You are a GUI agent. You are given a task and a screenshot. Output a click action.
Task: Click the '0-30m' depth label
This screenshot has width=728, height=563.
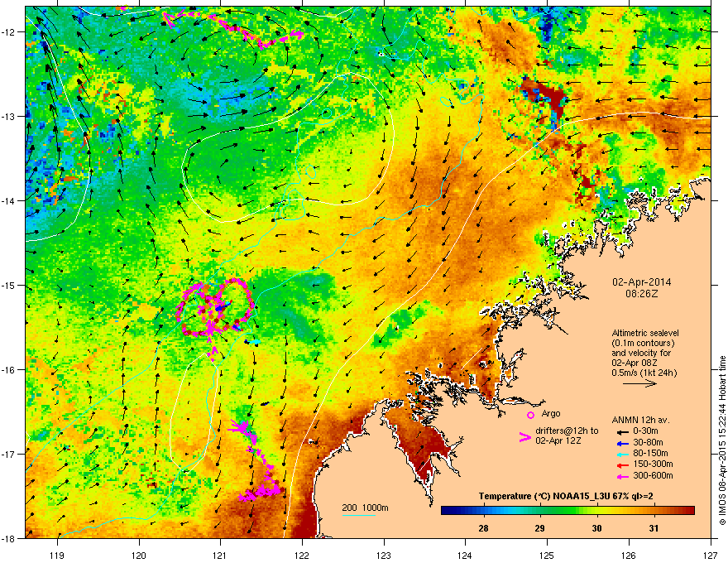click(x=645, y=431)
